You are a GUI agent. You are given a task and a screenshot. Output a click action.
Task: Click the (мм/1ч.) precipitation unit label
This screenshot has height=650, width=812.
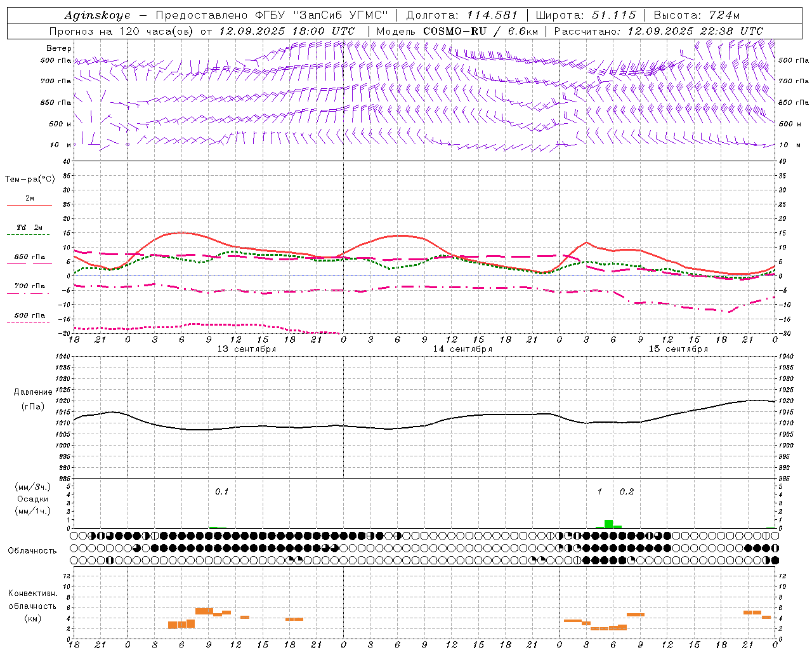point(33,511)
